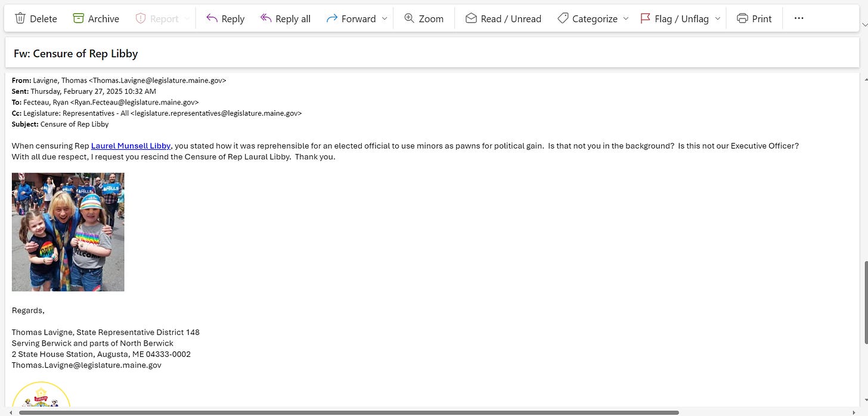The image size is (868, 416).
Task: Click the Zoom magnifier icon
Action: (409, 19)
